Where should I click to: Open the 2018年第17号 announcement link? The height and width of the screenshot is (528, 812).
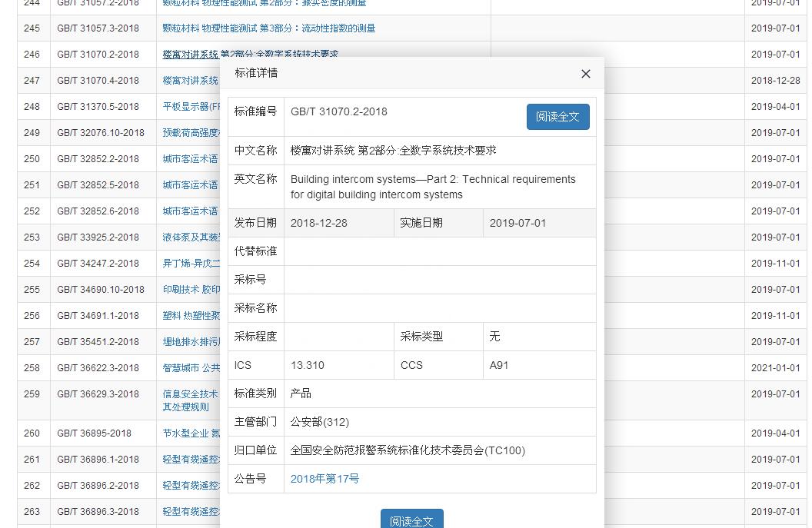tap(324, 479)
